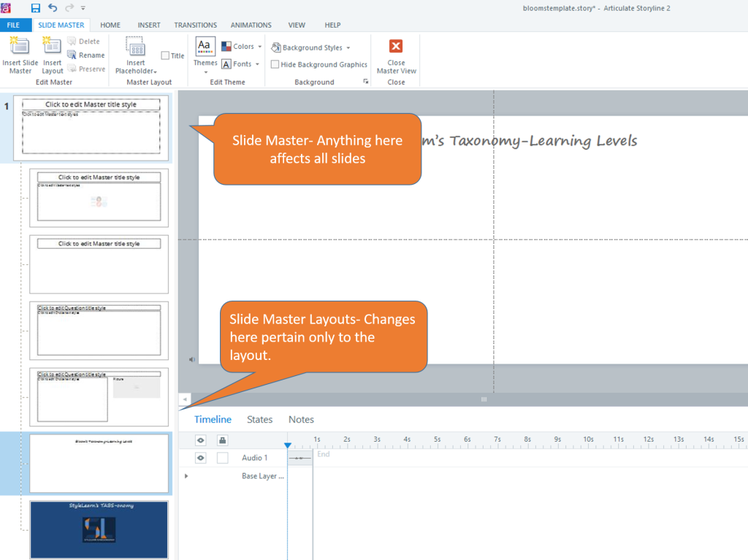This screenshot has width=748, height=560.
Task: Undo the last action
Action: tap(53, 7)
